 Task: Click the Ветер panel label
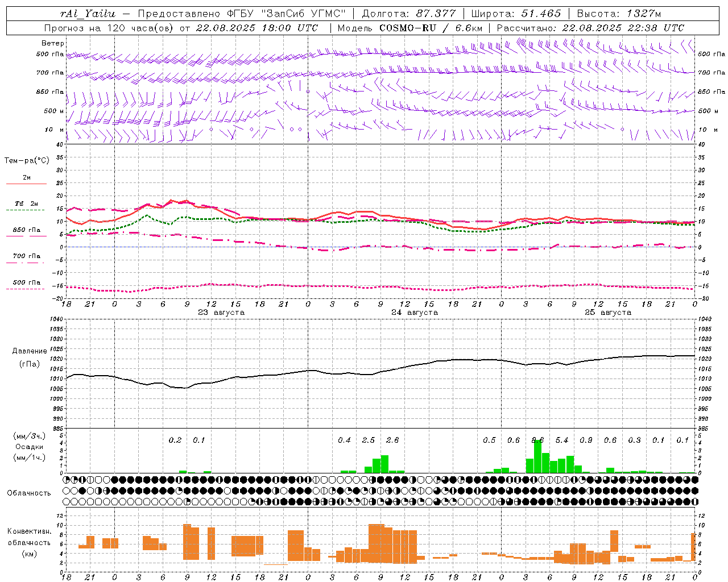click(x=53, y=43)
